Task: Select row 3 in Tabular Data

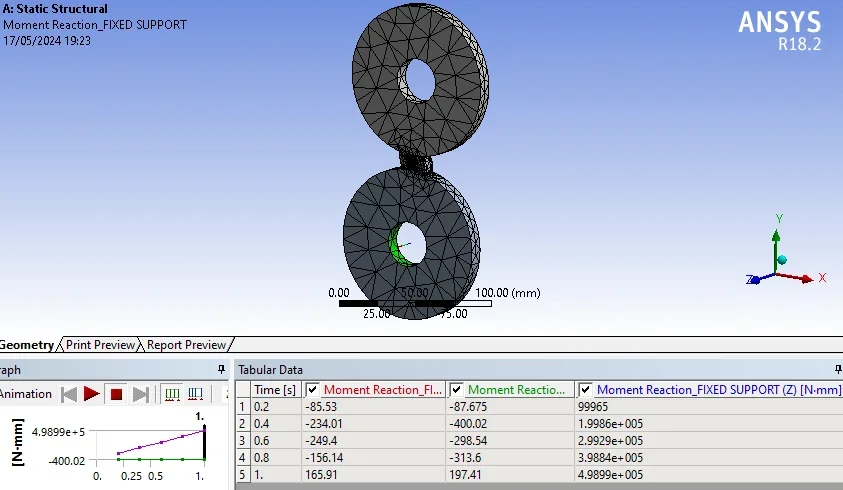Action: click(x=244, y=440)
